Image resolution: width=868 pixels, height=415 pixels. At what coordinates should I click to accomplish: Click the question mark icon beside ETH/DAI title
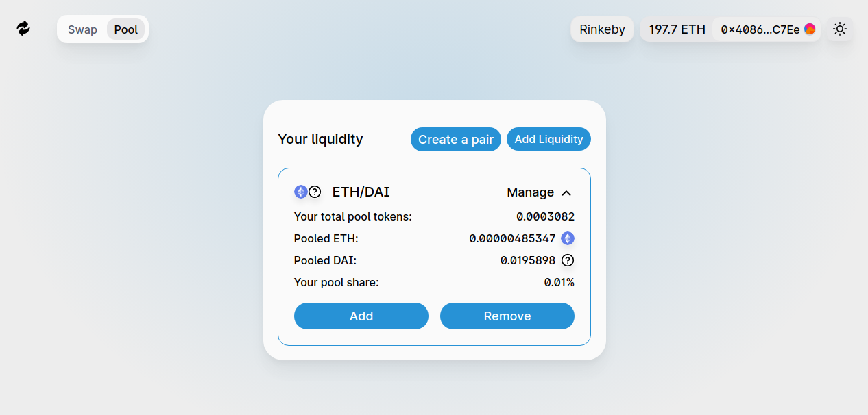coord(315,192)
